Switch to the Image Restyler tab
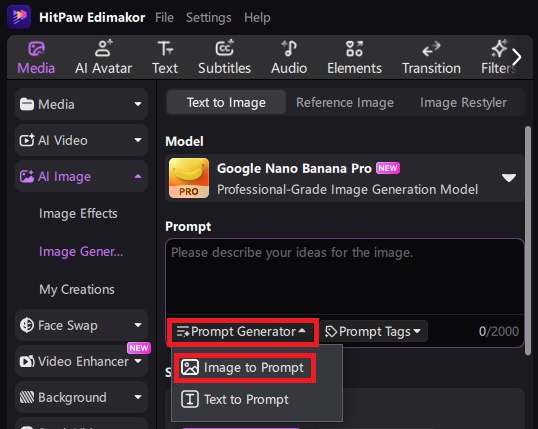 pyautogui.click(x=463, y=102)
